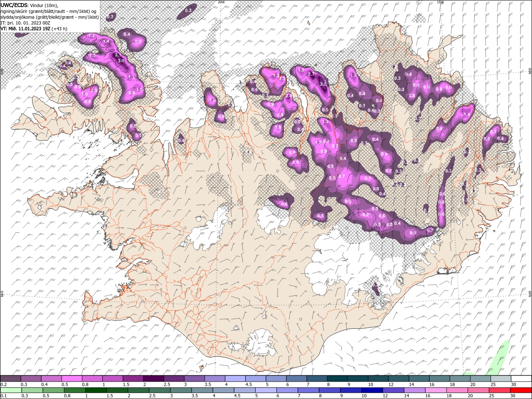Pick snow legend swatch labeled 18
Image resolution: width=532 pixels, height=399 pixels.
click(460, 378)
